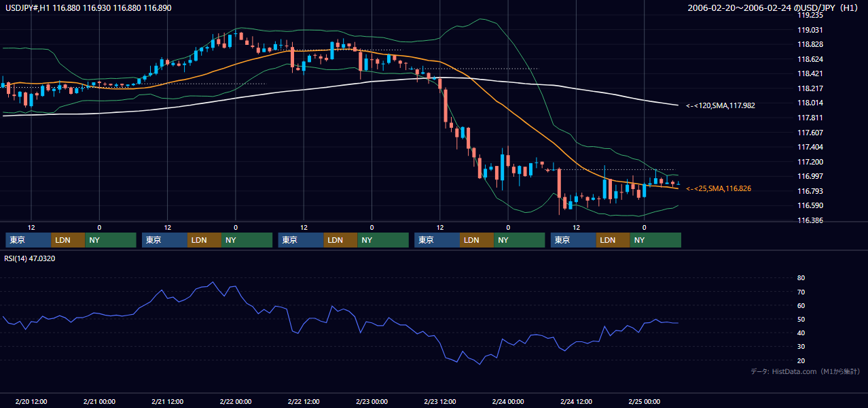Click price axis label 117.607
The width and height of the screenshot is (868, 408).
point(810,133)
